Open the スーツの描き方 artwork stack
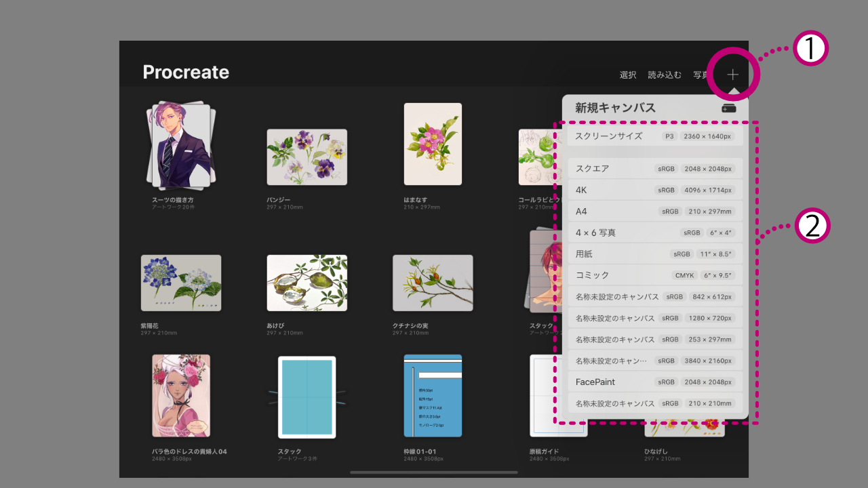 point(180,146)
